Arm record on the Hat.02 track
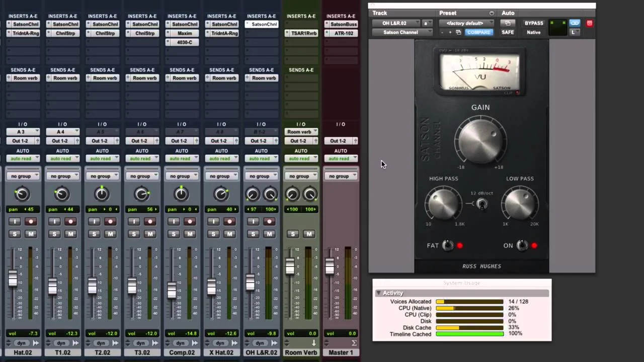This screenshot has height=362, width=644. click(30, 222)
